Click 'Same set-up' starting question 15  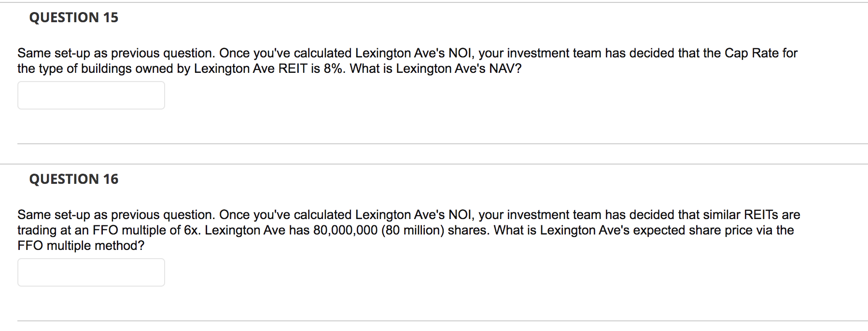pyautogui.click(x=54, y=53)
